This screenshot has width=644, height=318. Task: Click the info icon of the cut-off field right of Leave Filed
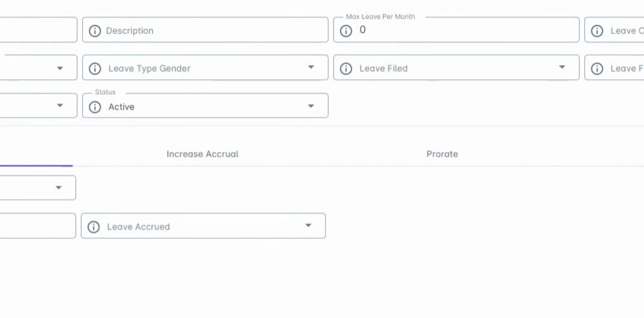coord(597,69)
